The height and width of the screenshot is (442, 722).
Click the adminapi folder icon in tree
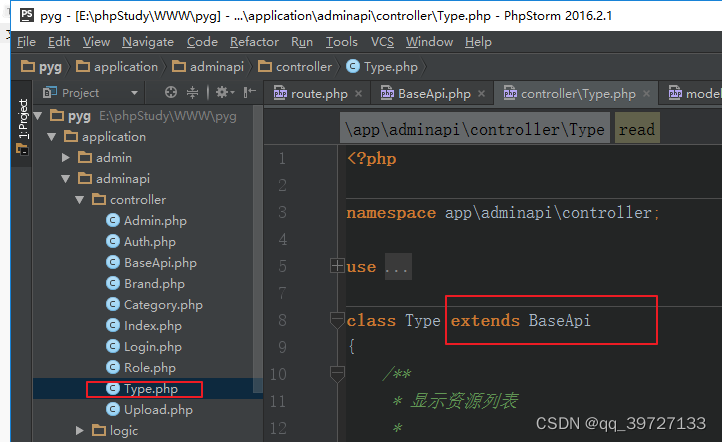[x=85, y=178]
